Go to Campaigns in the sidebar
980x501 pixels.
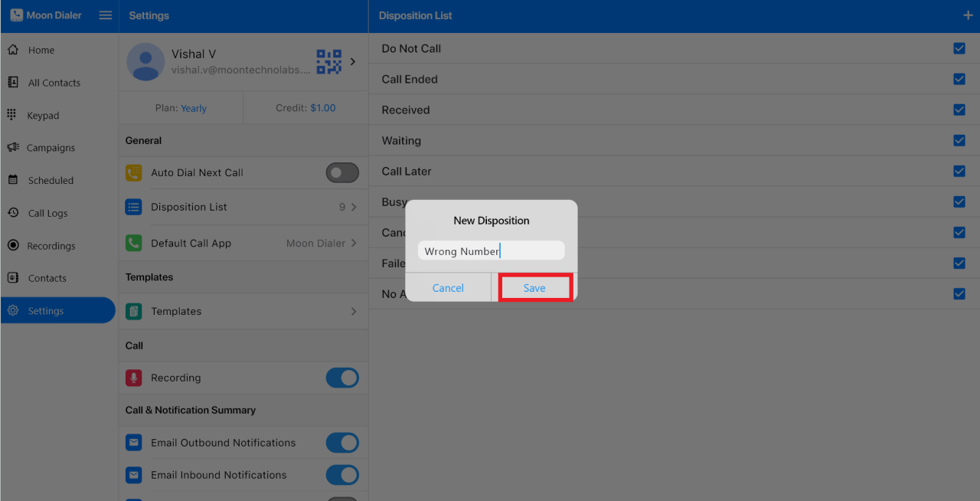(x=51, y=148)
